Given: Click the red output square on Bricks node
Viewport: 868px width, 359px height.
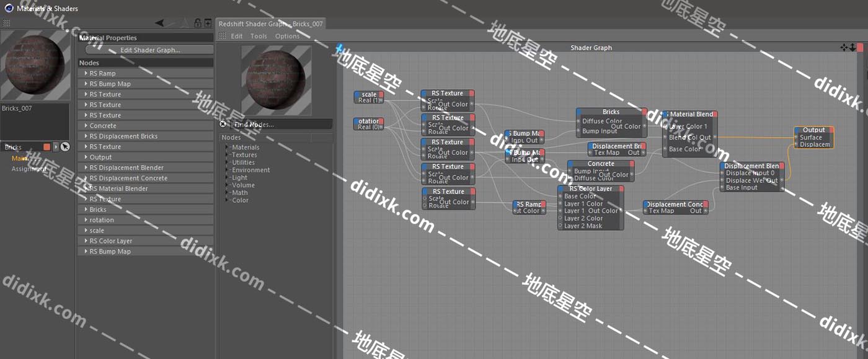Looking at the screenshot, I should click(644, 112).
